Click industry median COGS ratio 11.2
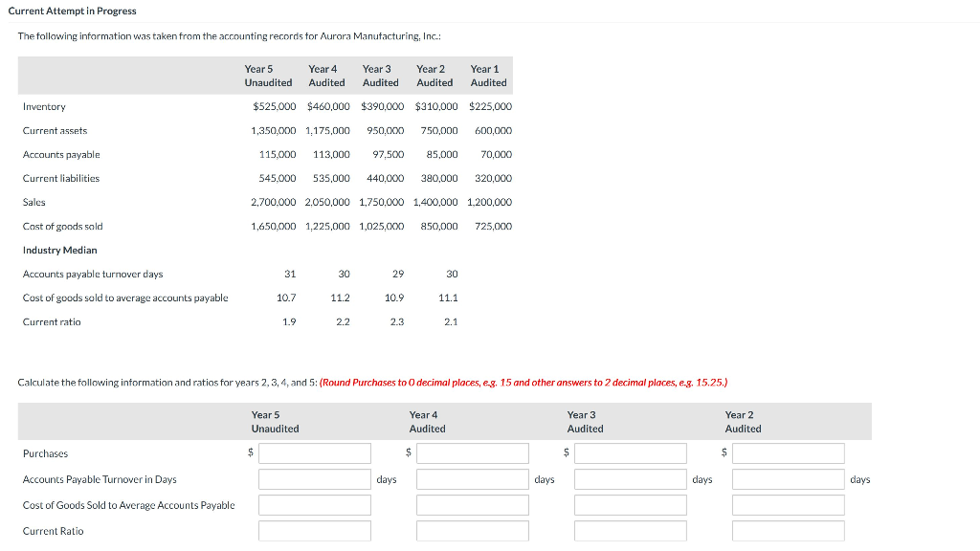980x551 pixels. tap(340, 298)
